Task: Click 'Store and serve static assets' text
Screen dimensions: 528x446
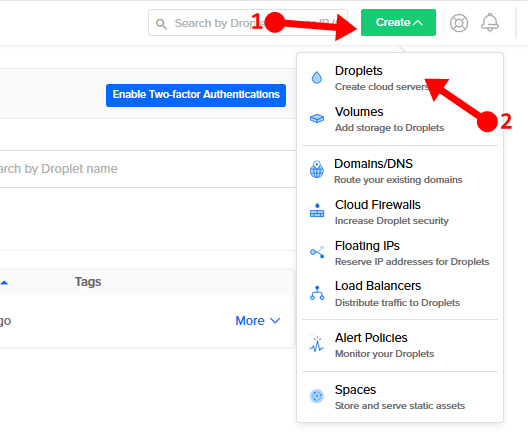Action: pyautogui.click(x=400, y=406)
